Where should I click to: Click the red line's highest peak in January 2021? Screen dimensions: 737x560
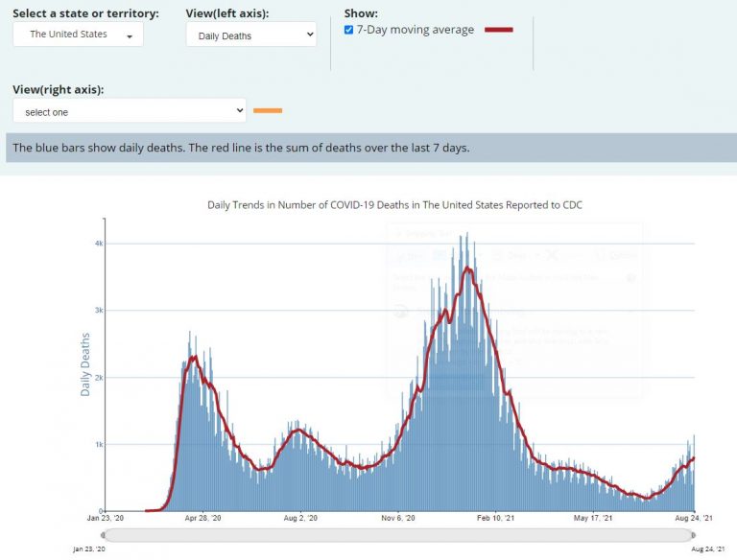tap(467, 268)
